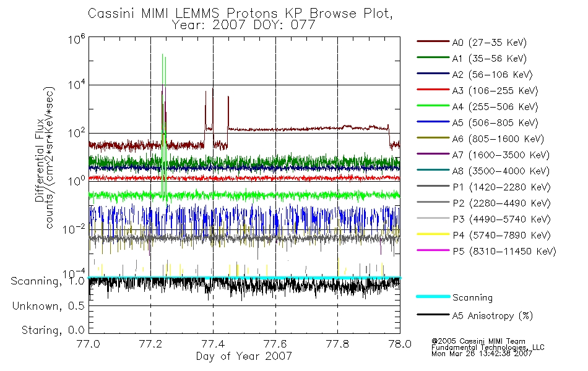Click the 78.0 x-axis tick label

pos(400,344)
